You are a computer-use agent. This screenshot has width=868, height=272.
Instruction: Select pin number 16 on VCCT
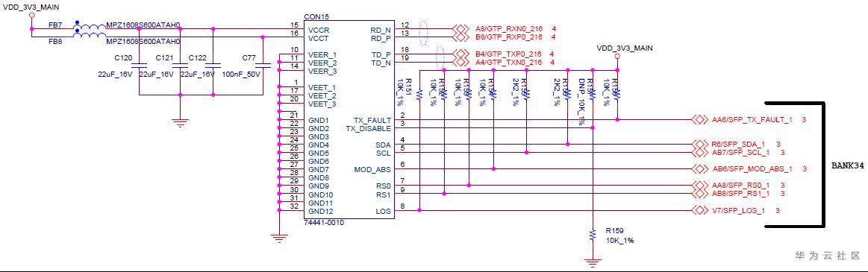[294, 34]
